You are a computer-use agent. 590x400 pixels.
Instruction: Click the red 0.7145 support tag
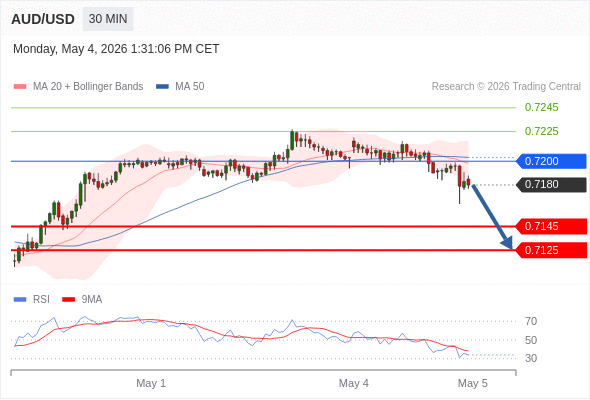pos(551,227)
